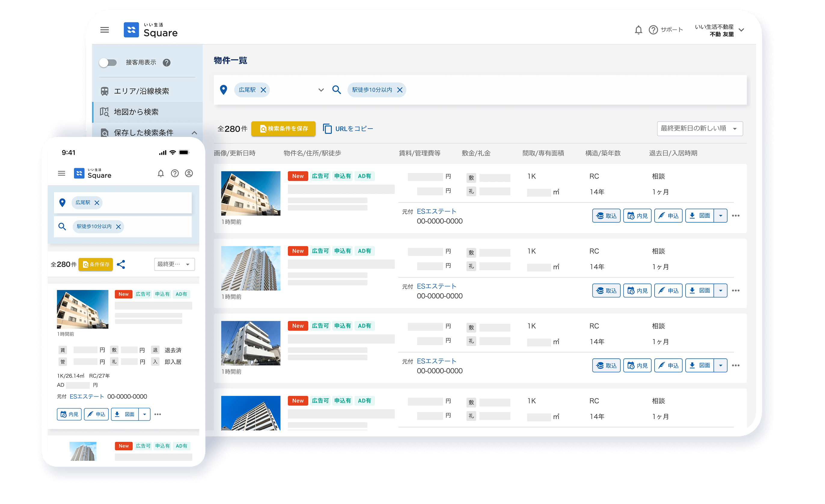This screenshot has height=504, width=825.
Task: Click the Square logo in mobile header
Action: pyautogui.click(x=92, y=173)
